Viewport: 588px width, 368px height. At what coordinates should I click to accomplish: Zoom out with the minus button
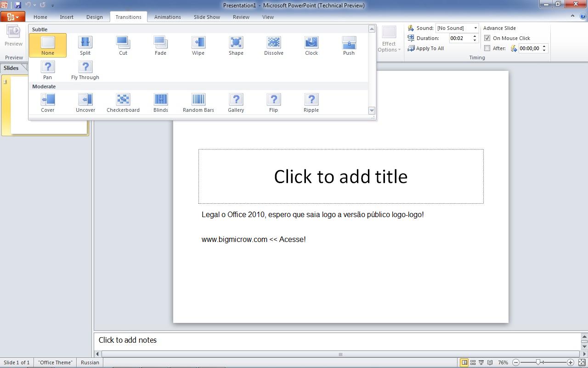pos(516,362)
